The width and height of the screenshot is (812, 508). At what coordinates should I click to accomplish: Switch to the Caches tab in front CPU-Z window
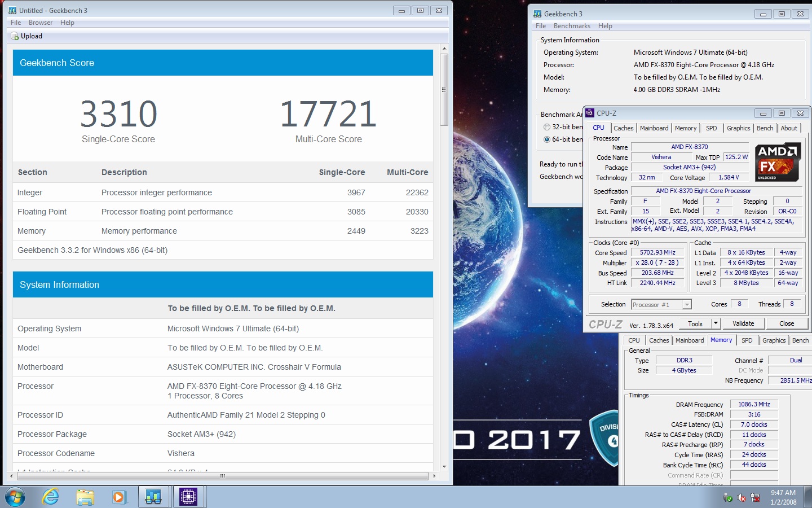pos(624,128)
